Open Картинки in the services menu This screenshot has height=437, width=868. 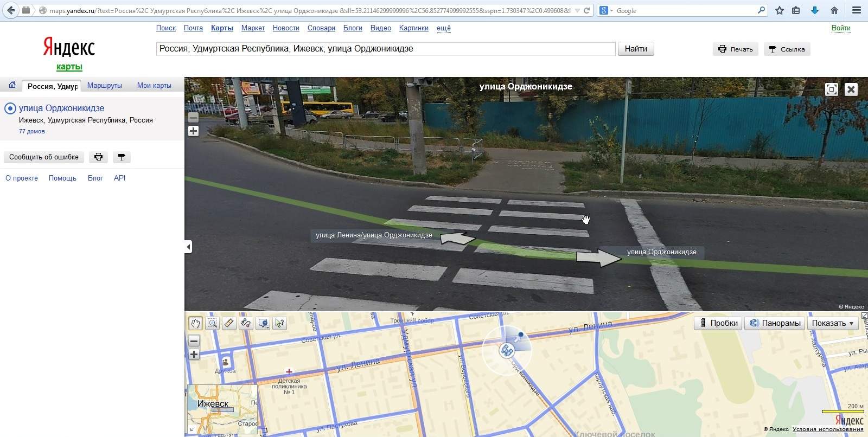(414, 28)
